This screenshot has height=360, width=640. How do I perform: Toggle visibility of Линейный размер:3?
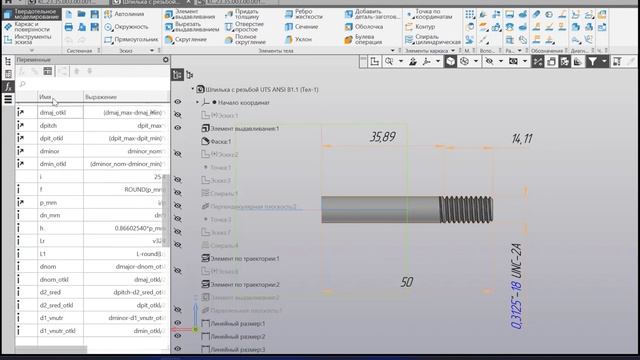pos(178,349)
